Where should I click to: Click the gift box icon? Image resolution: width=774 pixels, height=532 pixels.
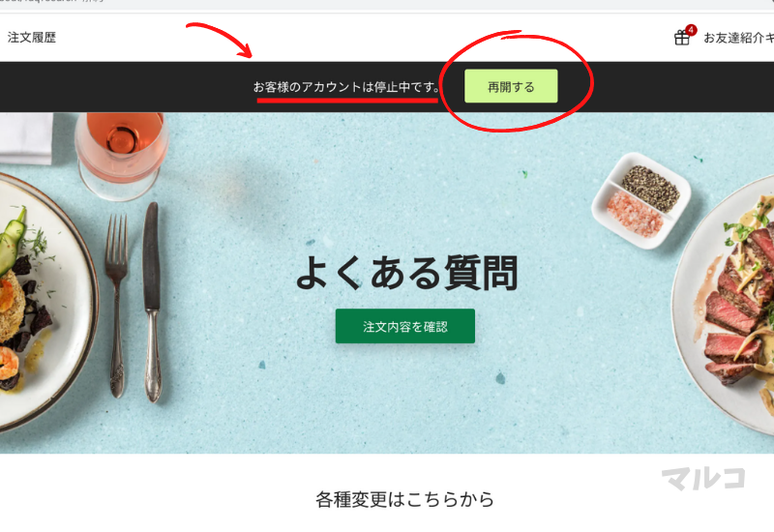(682, 38)
